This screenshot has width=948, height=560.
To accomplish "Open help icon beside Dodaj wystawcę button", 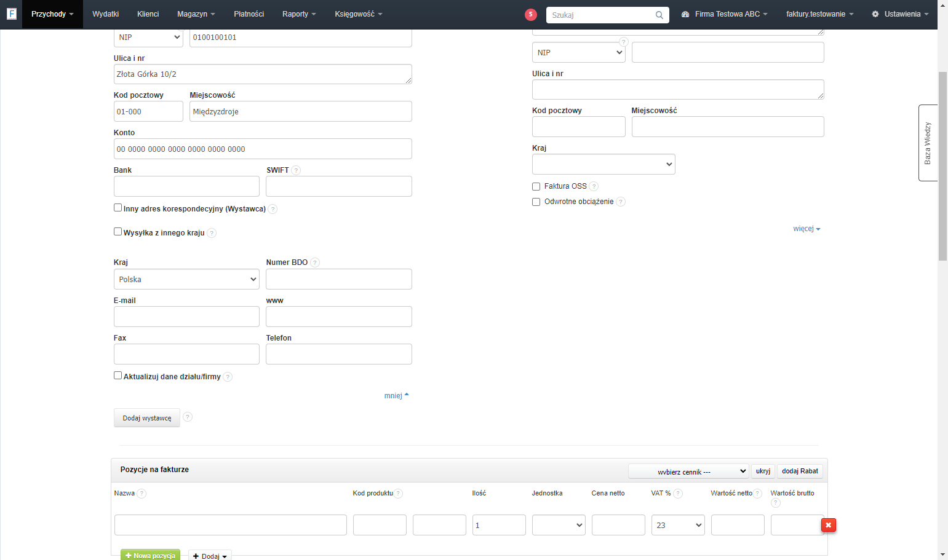I will click(188, 417).
